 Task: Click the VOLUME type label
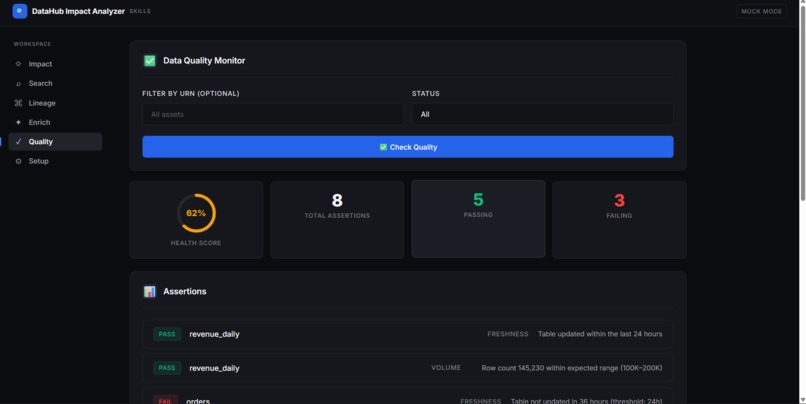coord(446,368)
